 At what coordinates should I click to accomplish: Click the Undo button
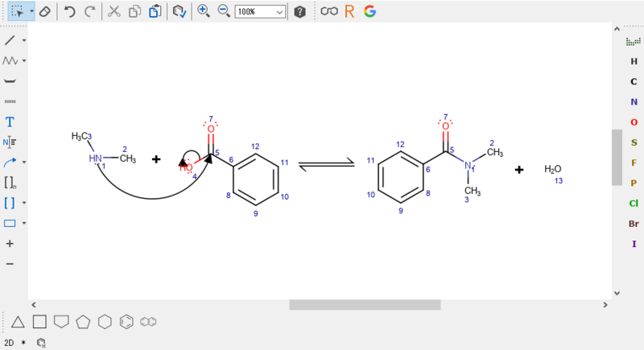[70, 11]
